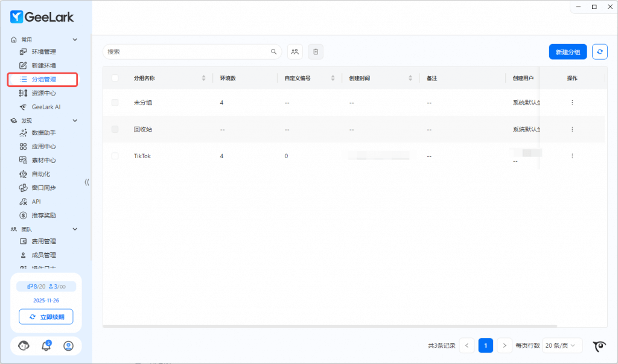The height and width of the screenshot is (364, 618).
Task: Open the three-dot menu for TikTok row
Action: point(572,156)
